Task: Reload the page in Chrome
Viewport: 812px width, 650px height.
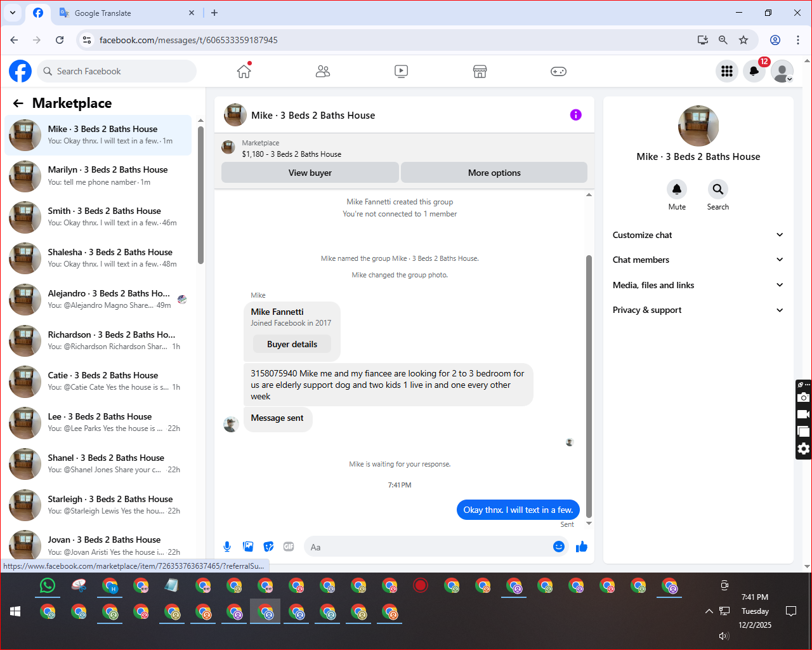Action: pyautogui.click(x=60, y=40)
